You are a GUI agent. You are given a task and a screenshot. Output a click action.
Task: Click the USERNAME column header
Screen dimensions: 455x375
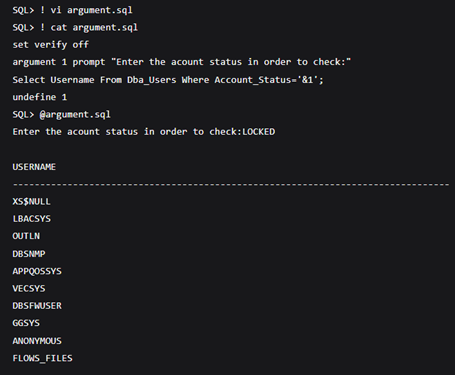(x=34, y=167)
